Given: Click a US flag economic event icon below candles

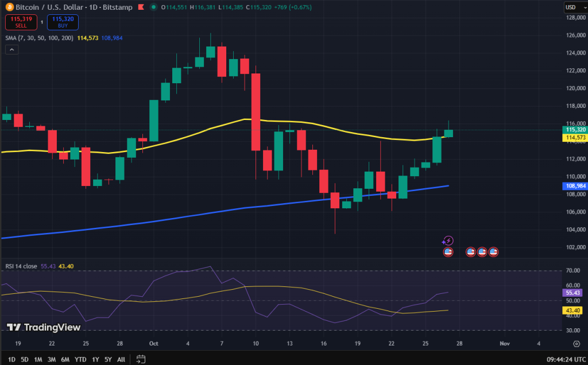Looking at the screenshot, I should [x=448, y=251].
